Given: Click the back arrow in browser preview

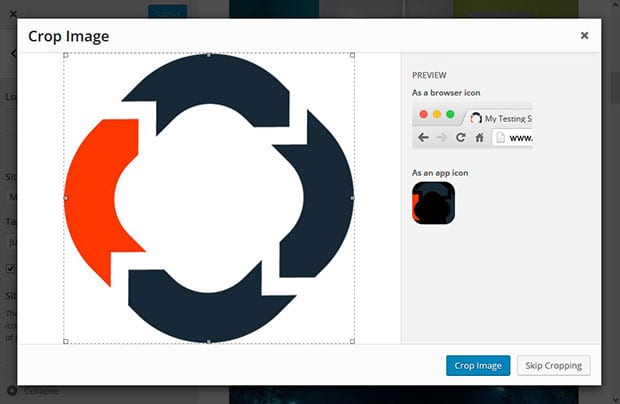Looking at the screenshot, I should tap(423, 138).
